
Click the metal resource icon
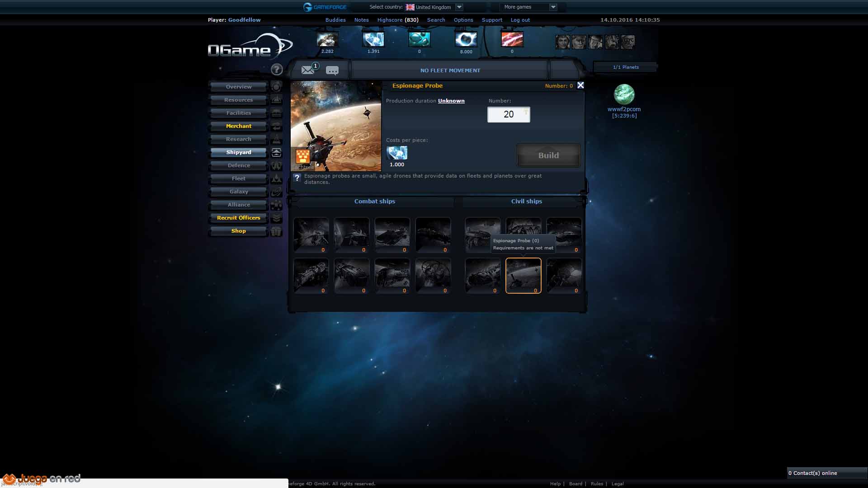327,40
